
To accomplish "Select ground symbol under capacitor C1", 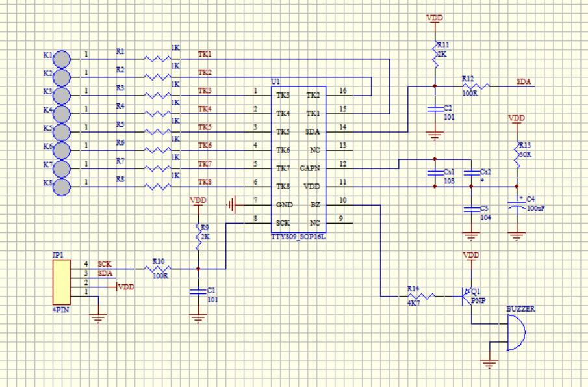I will [198, 319].
